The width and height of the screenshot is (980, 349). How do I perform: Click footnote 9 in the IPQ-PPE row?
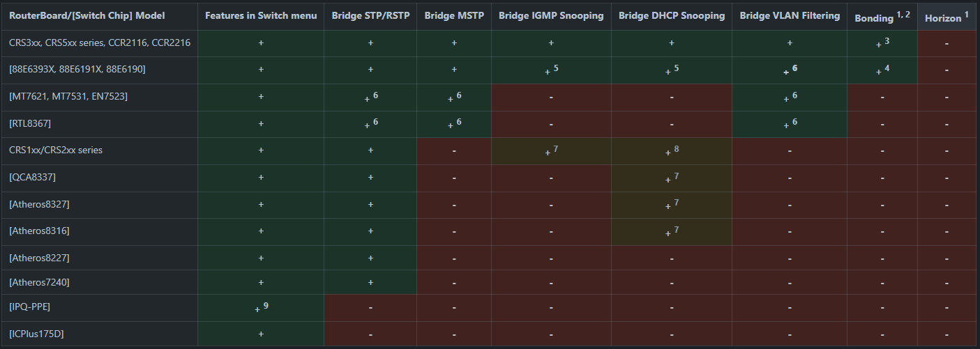click(266, 304)
